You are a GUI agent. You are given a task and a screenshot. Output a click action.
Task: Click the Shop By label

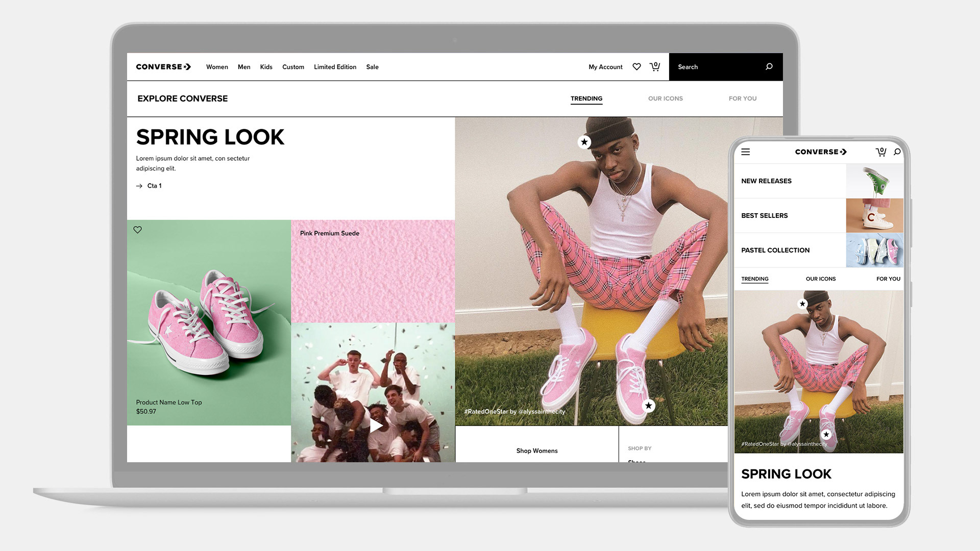pos(640,448)
